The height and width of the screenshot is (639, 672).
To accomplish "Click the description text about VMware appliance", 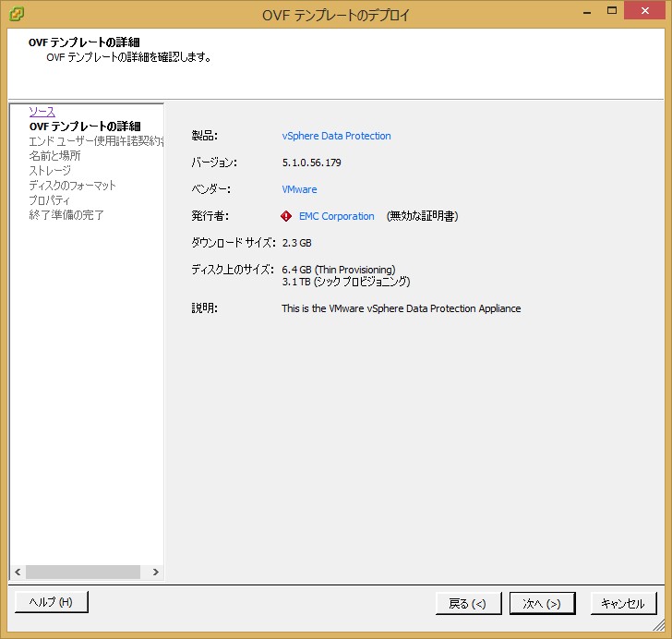I will (402, 308).
